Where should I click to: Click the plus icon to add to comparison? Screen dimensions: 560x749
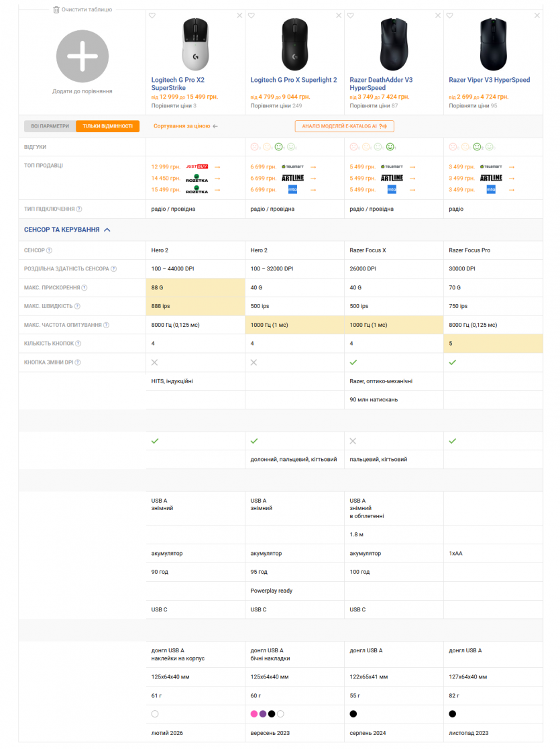point(82,56)
